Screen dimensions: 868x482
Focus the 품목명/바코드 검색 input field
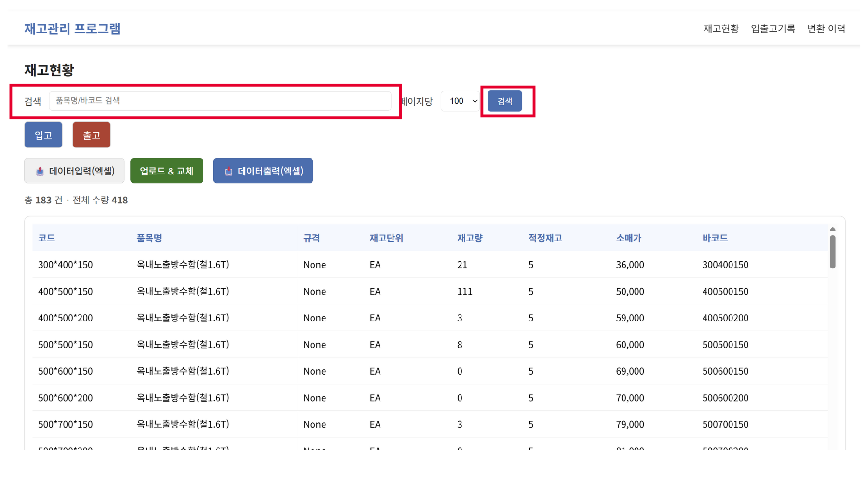220,101
